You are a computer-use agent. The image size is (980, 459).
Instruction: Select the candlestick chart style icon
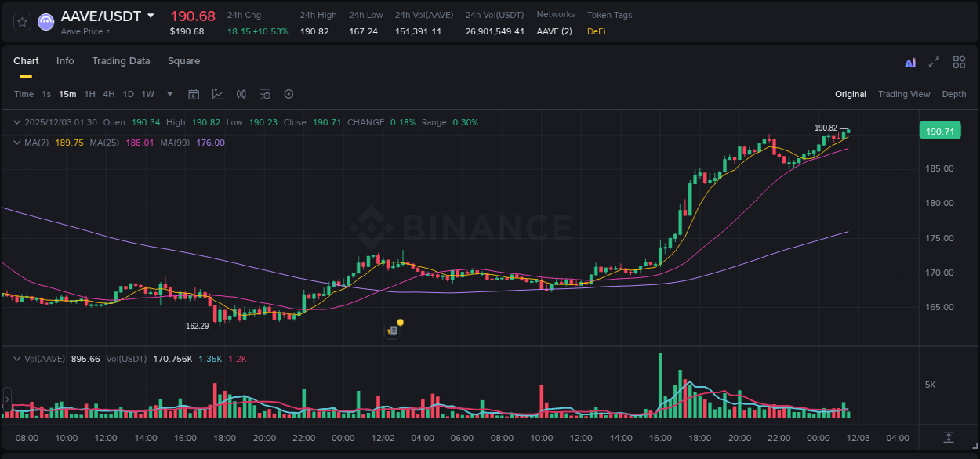coord(241,93)
